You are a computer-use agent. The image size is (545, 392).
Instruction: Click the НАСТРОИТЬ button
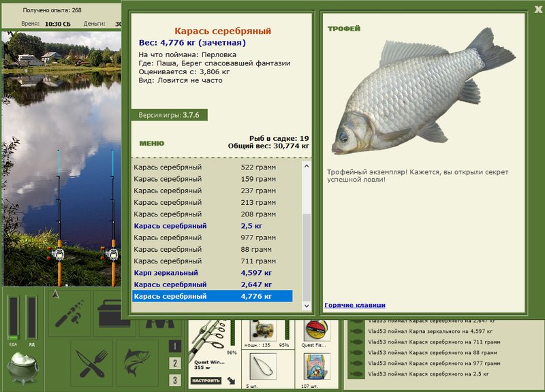tap(206, 380)
